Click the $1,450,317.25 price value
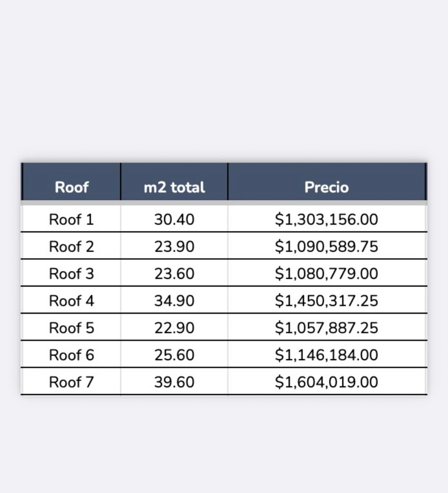The width and height of the screenshot is (448, 493). click(327, 301)
